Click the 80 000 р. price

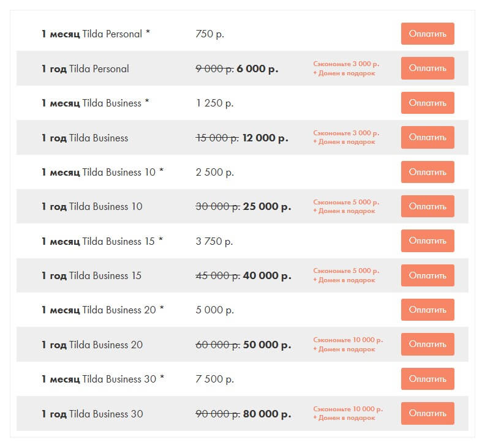click(266, 414)
